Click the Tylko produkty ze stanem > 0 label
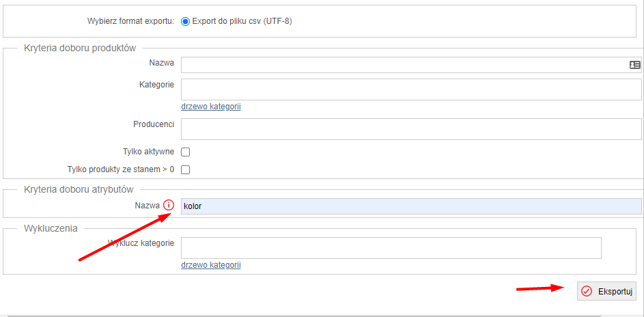Viewport: 644px width, 317px height. point(121,169)
